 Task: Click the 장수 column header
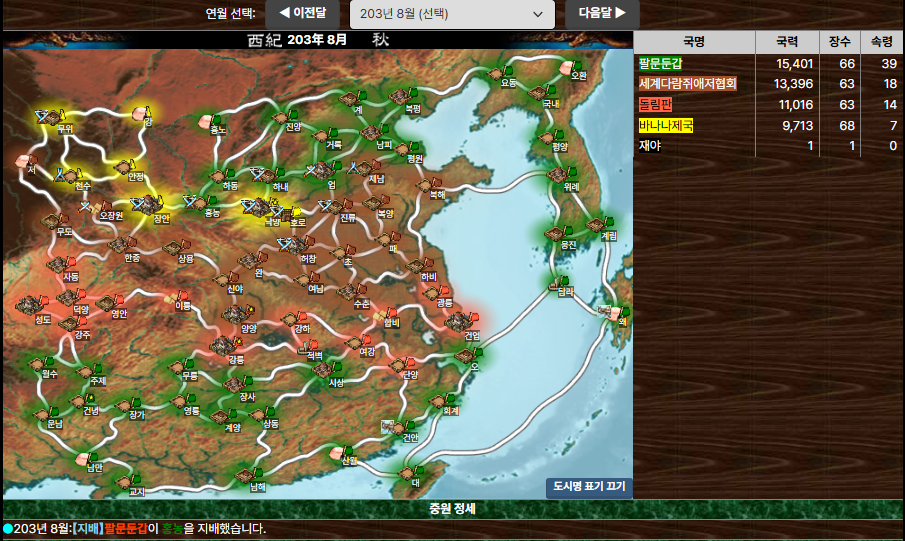(840, 42)
